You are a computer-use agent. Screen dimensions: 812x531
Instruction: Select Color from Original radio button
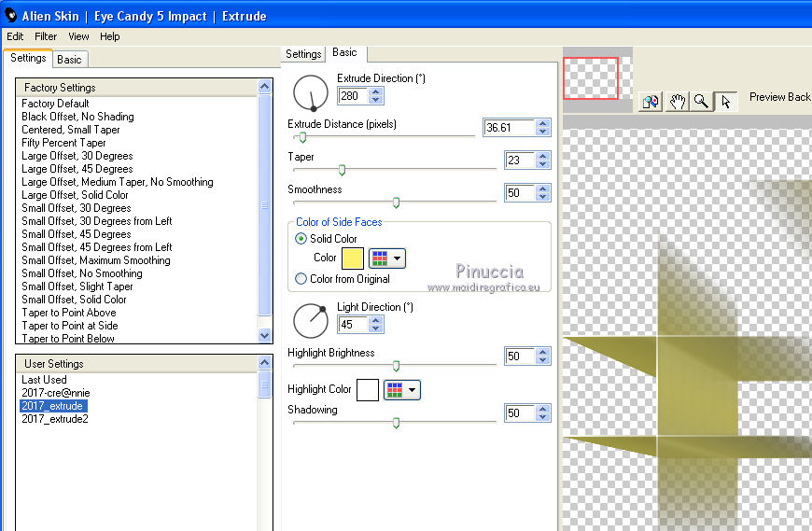click(301, 278)
